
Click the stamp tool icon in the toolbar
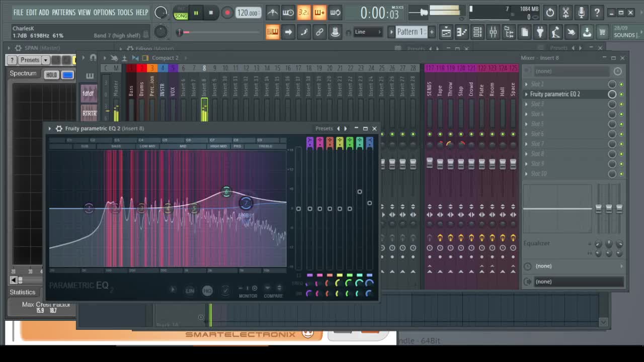click(x=335, y=33)
